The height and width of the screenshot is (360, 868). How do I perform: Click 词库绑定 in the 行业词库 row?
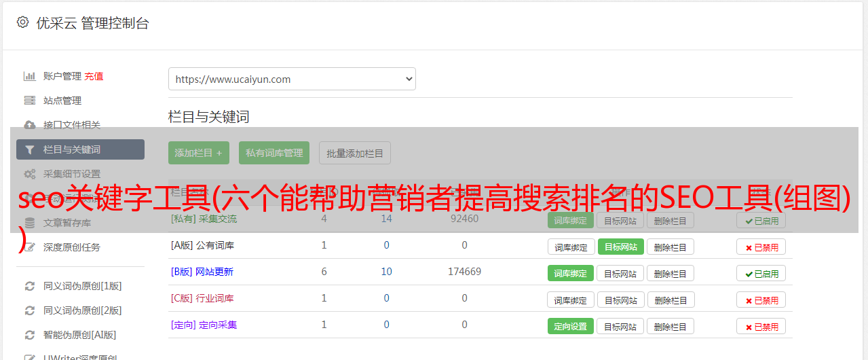(x=571, y=300)
